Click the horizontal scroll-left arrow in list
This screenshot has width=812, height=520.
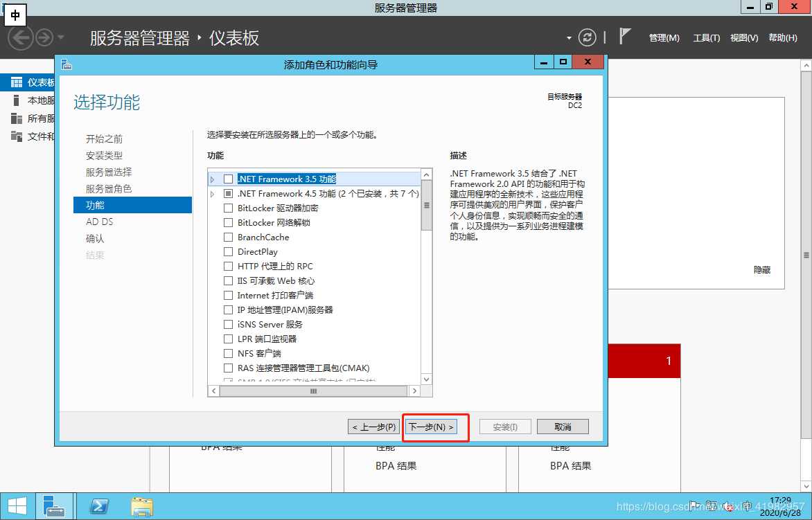click(x=213, y=391)
